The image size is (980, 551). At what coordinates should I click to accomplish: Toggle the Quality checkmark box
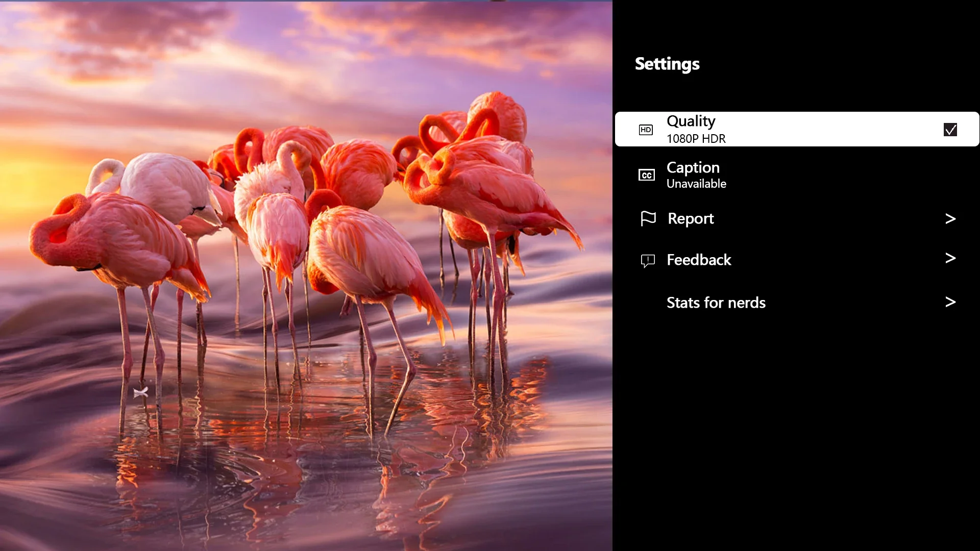[x=950, y=130]
